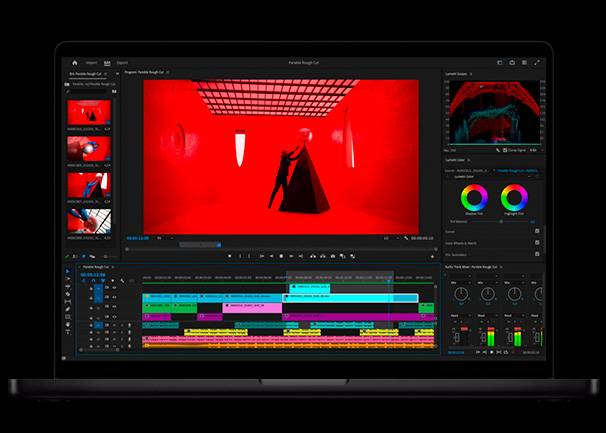Screen dimensions: 606x433
Task: Toggle the Curves section checkbox
Action: coord(537,230)
